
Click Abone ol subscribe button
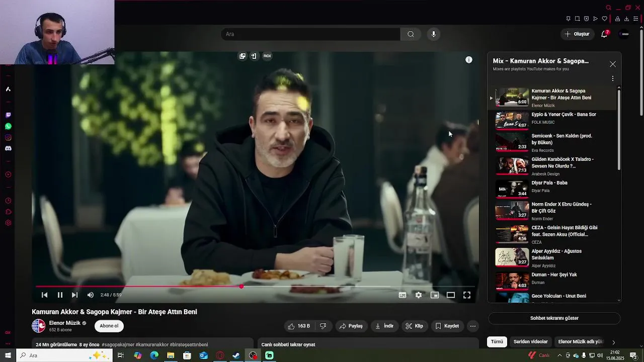coord(109,326)
